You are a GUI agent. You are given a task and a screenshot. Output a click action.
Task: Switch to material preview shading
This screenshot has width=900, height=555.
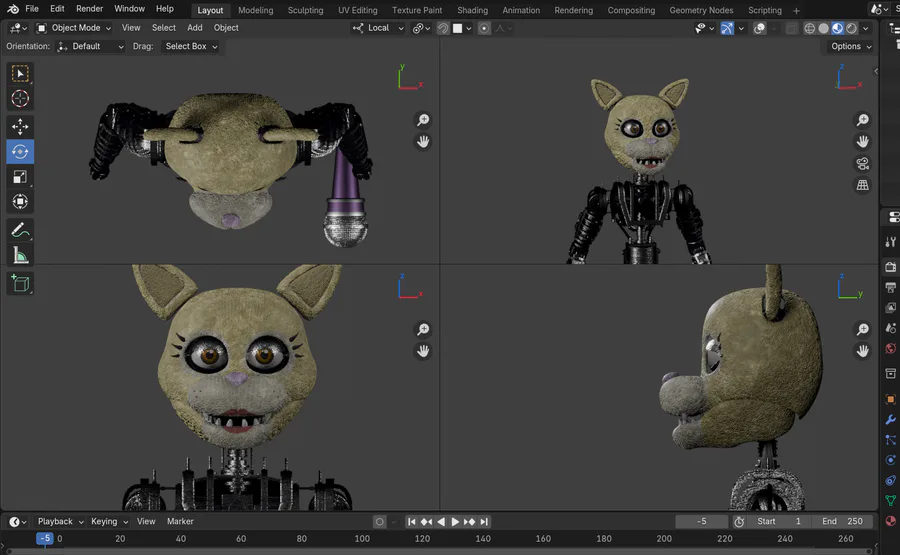click(837, 28)
